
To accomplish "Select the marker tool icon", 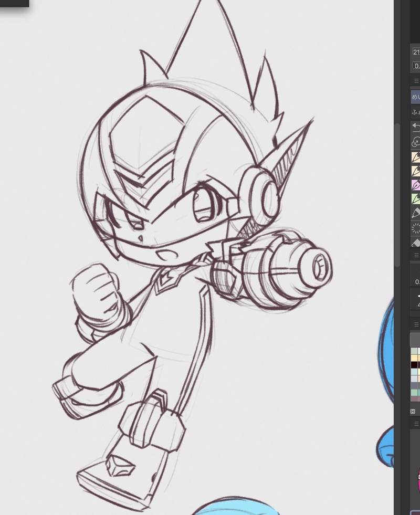I will (416, 213).
